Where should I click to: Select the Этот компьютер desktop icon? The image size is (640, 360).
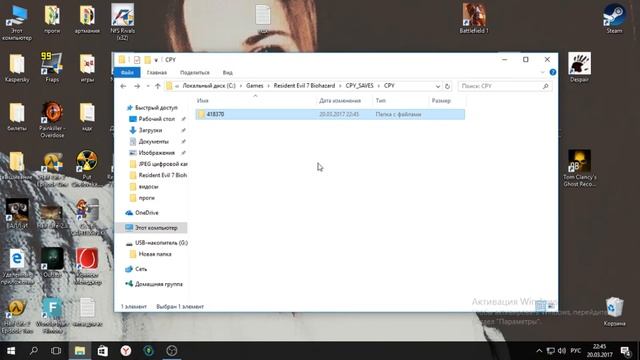(17, 22)
